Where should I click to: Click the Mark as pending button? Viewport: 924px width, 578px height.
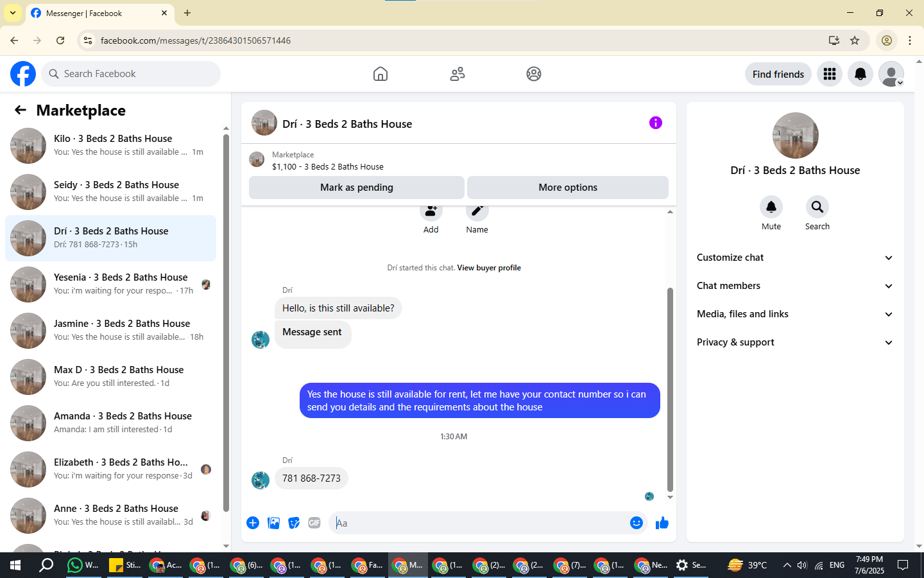click(357, 188)
